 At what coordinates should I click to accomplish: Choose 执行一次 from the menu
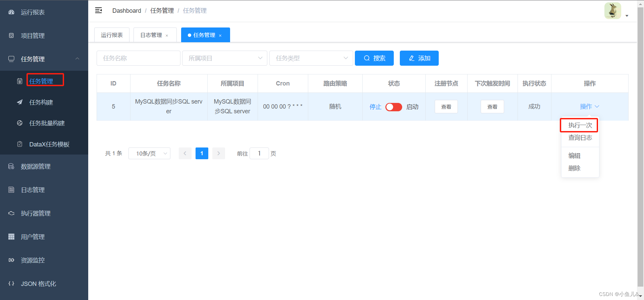coord(580,125)
